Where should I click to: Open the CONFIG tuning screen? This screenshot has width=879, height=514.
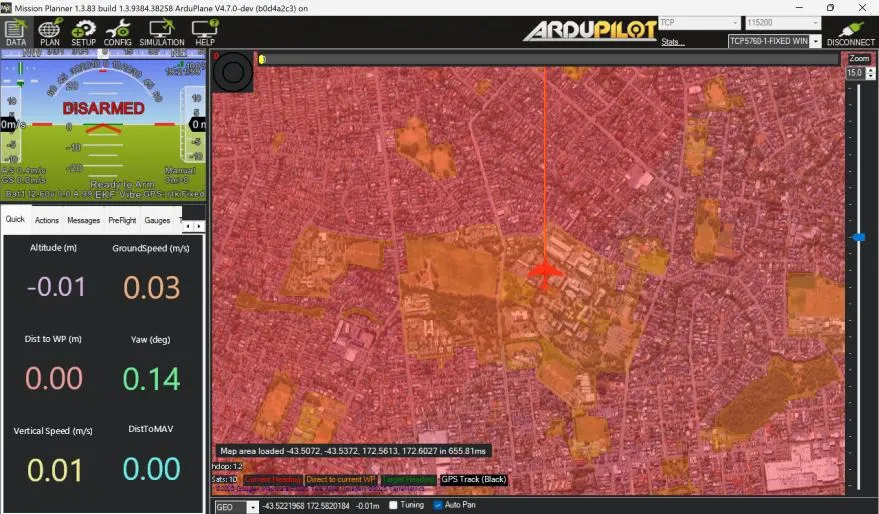(x=118, y=33)
